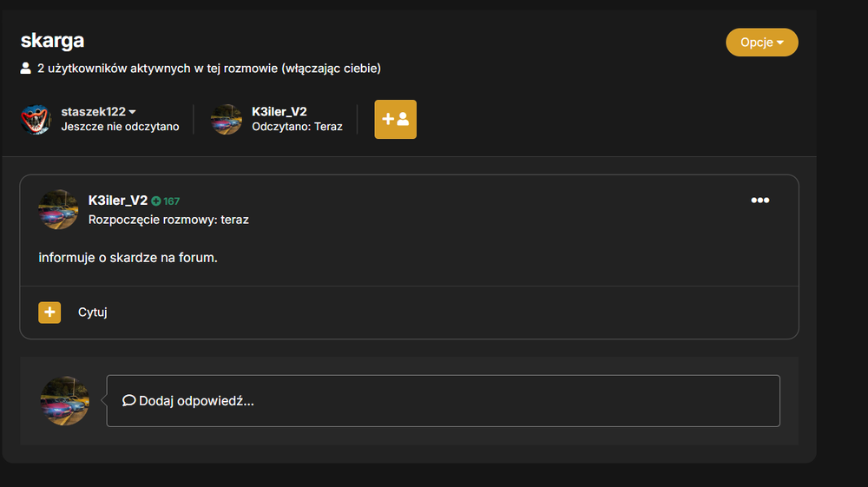Click the Rozpoczęcie rozmowy: teraz timestamp

click(x=168, y=220)
